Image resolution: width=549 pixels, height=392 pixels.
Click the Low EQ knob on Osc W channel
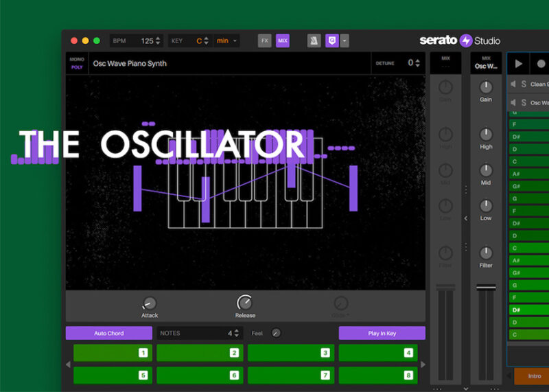click(486, 206)
